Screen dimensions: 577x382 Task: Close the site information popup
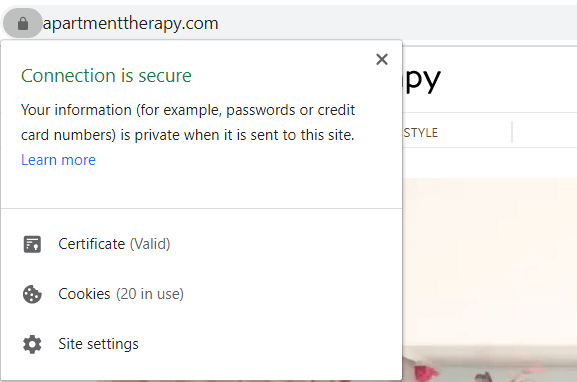[382, 59]
